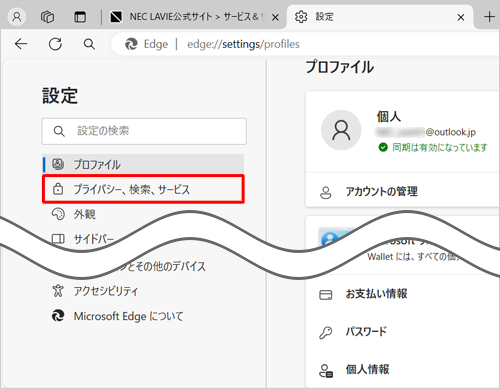
Task: Close the 設定 tab
Action: 461,17
